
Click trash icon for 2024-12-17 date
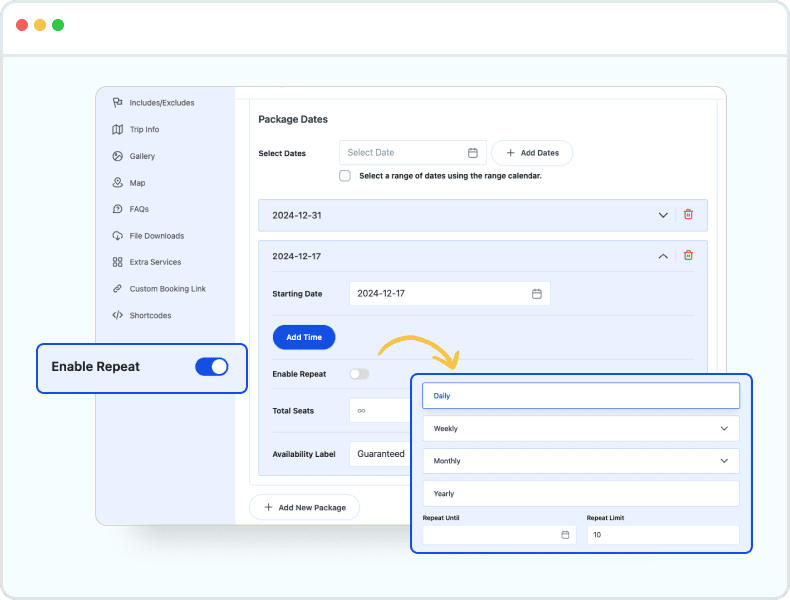(688, 256)
